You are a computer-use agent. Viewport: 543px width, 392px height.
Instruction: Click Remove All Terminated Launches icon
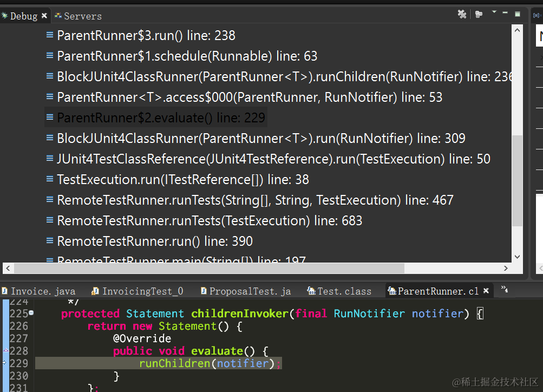coord(462,14)
